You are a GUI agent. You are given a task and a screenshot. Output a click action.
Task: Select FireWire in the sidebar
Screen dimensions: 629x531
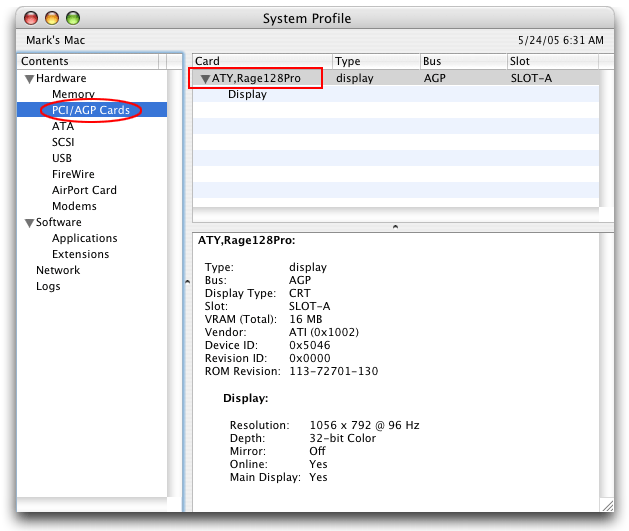coord(73,174)
